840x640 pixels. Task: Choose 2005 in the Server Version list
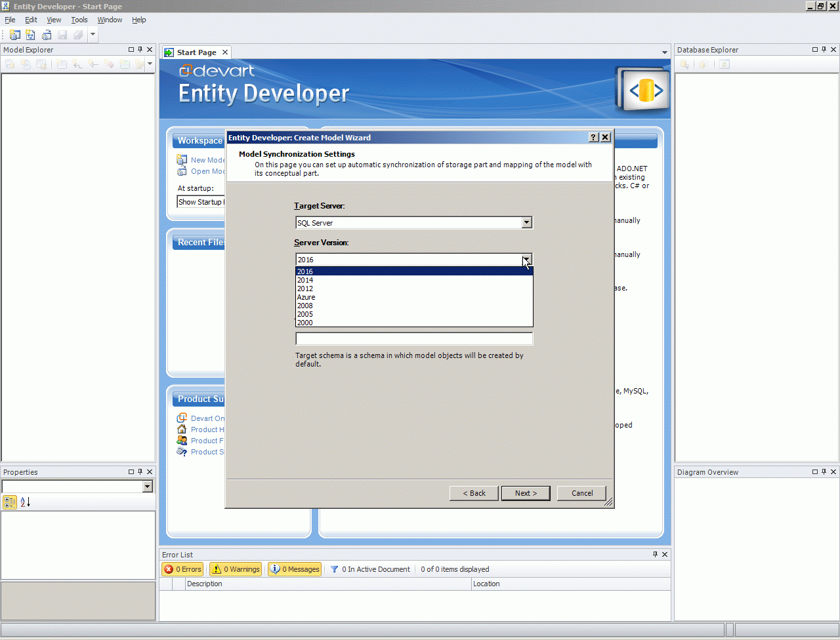(x=414, y=314)
